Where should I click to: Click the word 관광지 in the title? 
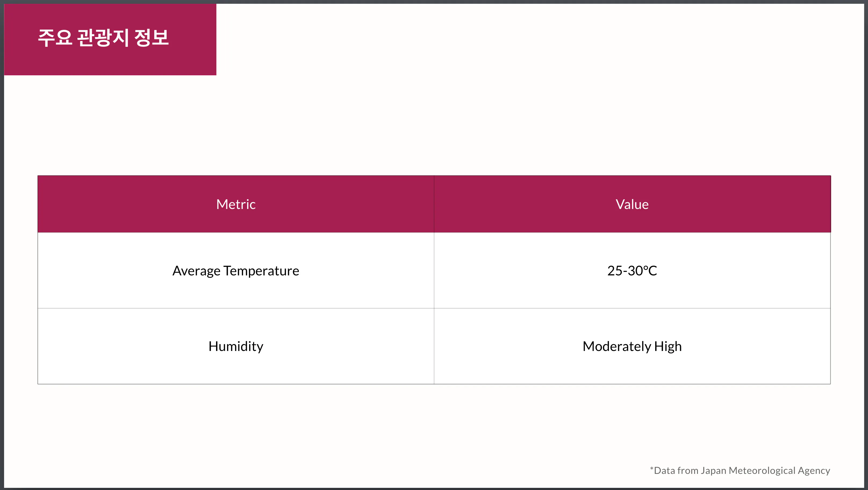[x=103, y=37]
